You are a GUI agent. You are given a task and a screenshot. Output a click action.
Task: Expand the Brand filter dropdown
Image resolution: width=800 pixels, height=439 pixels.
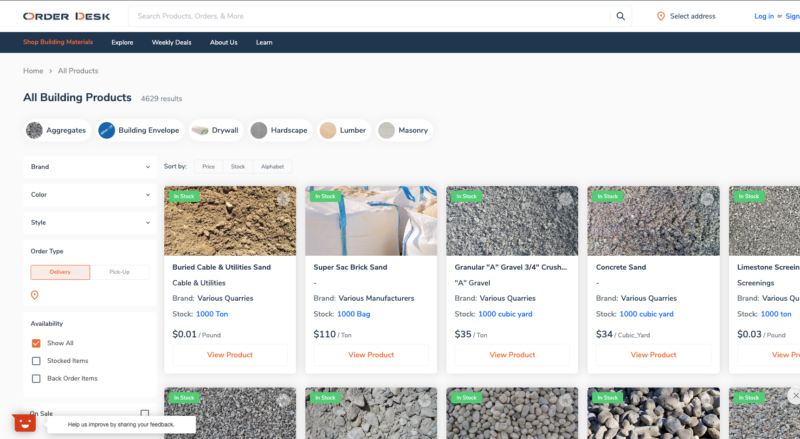click(90, 167)
